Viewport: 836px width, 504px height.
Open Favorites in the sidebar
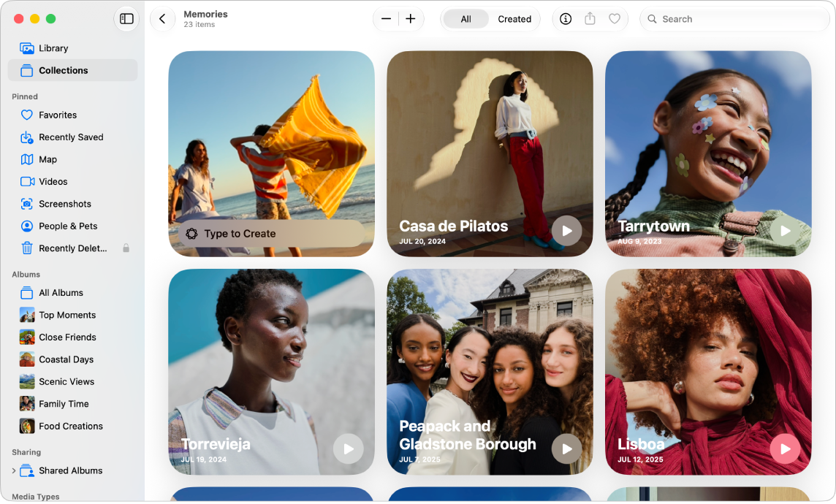click(72, 115)
